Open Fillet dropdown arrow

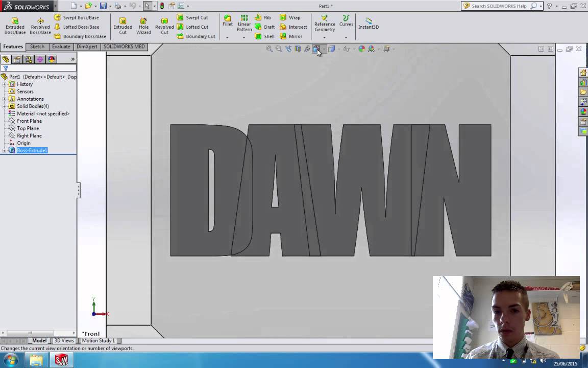[227, 37]
